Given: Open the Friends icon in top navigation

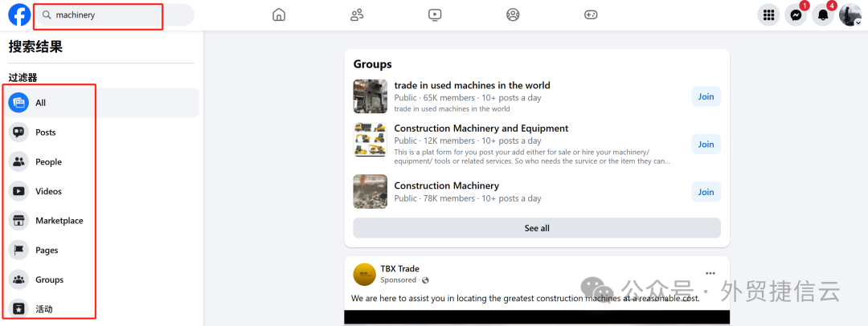Looking at the screenshot, I should pyautogui.click(x=357, y=15).
